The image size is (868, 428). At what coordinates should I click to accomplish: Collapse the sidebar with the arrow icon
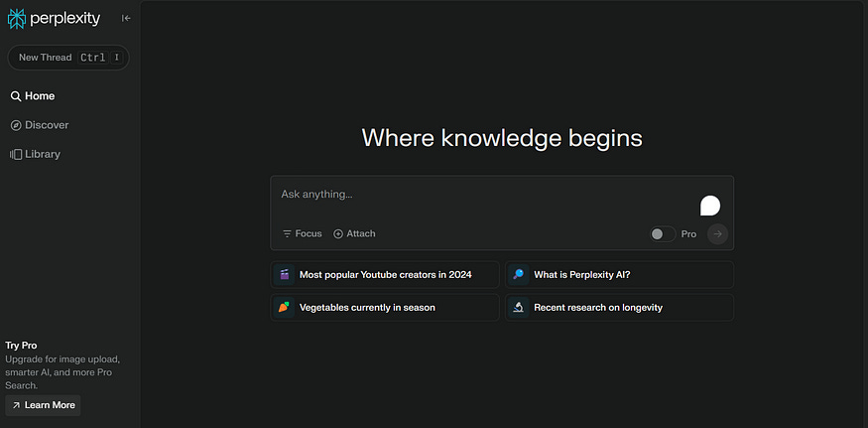(126, 18)
